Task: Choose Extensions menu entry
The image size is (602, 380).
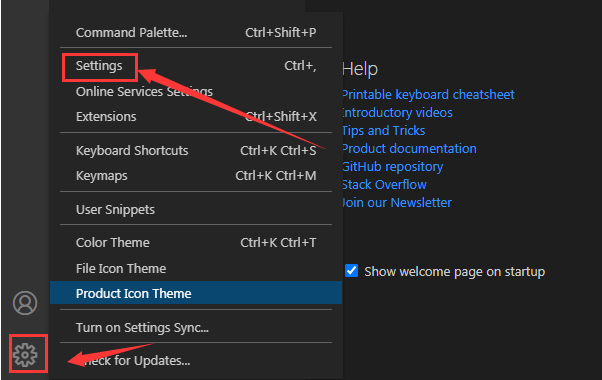Action: point(196,117)
